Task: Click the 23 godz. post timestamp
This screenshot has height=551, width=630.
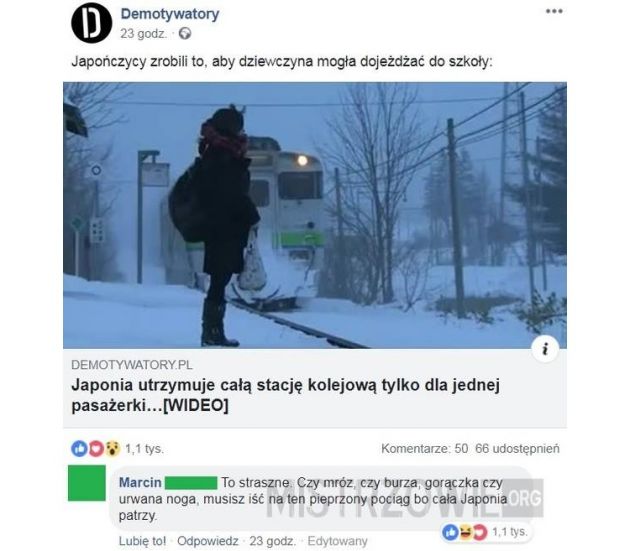Action: [143, 33]
